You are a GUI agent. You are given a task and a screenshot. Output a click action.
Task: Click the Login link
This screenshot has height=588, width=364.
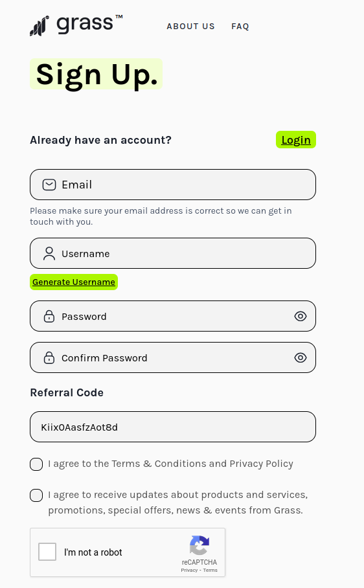coord(296,139)
